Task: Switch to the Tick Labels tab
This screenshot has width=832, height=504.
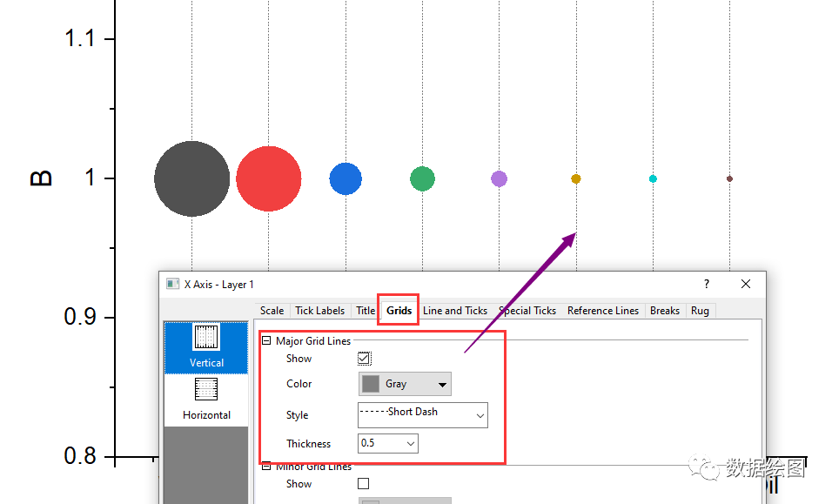Action: [x=320, y=311]
